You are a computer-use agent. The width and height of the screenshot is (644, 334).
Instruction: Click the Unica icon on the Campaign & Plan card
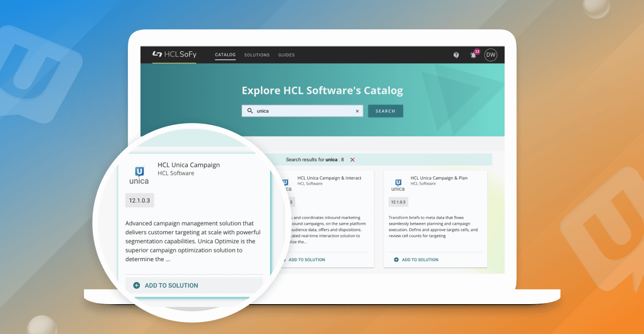tap(398, 183)
